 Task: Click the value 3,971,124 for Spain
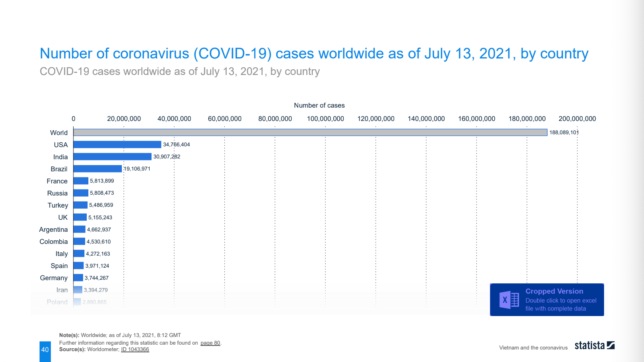pos(97,266)
